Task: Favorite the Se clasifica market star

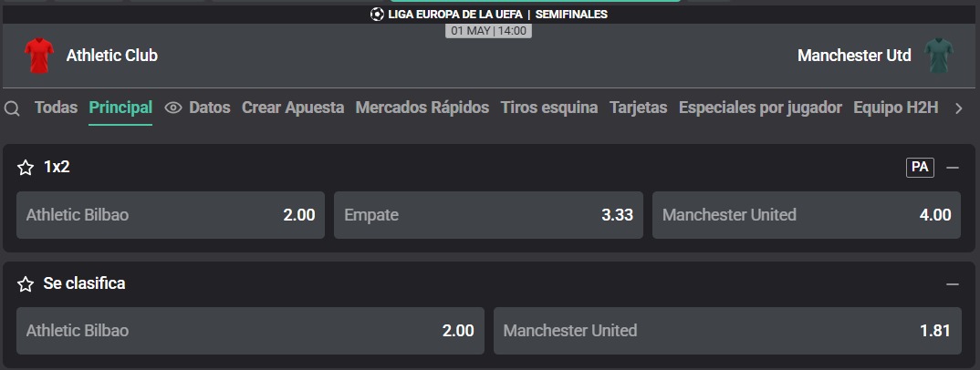Action: pyautogui.click(x=25, y=284)
